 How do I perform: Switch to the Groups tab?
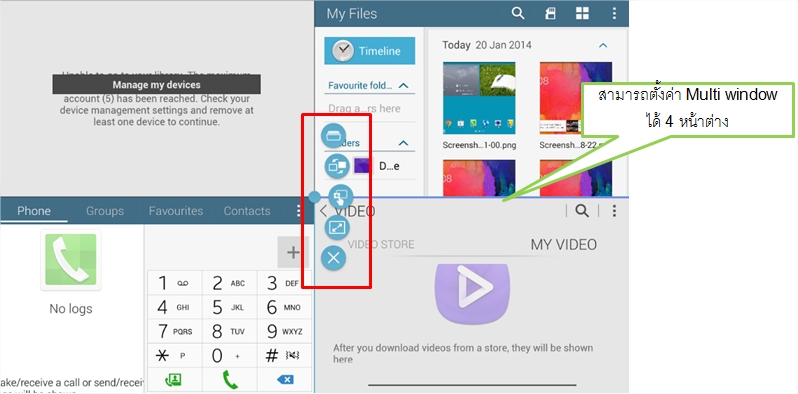tap(105, 211)
